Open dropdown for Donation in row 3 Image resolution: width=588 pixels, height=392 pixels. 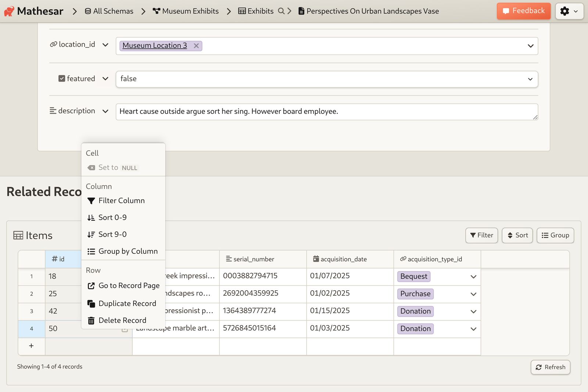point(473,312)
